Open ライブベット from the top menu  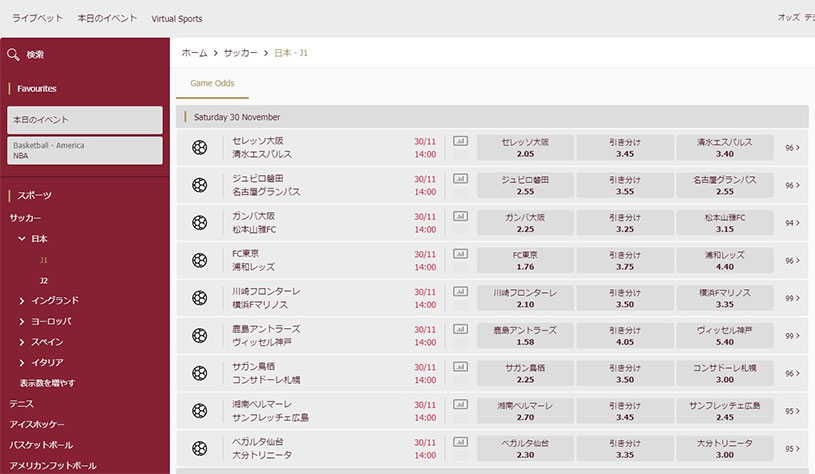tap(37, 18)
